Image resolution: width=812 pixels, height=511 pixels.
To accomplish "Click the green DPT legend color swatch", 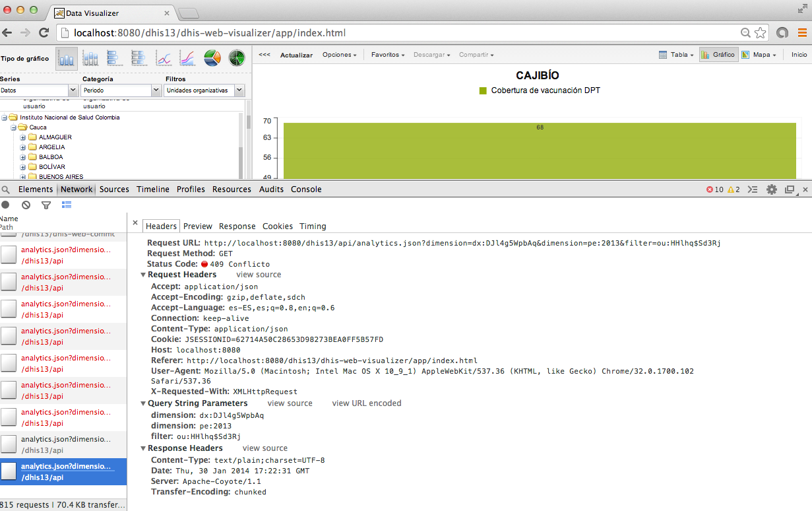I will pyautogui.click(x=483, y=90).
